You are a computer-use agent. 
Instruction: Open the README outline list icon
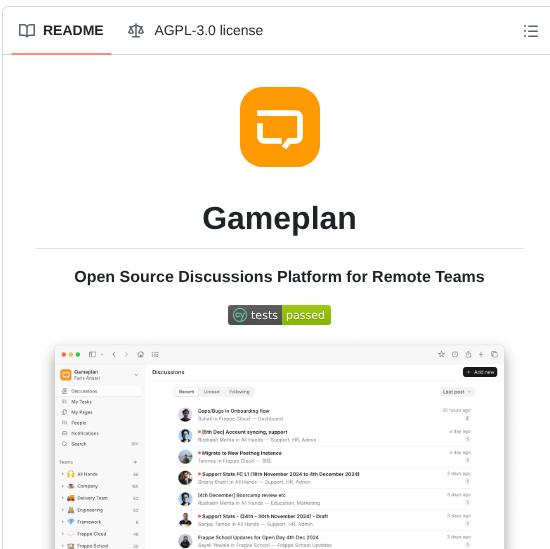tap(531, 31)
